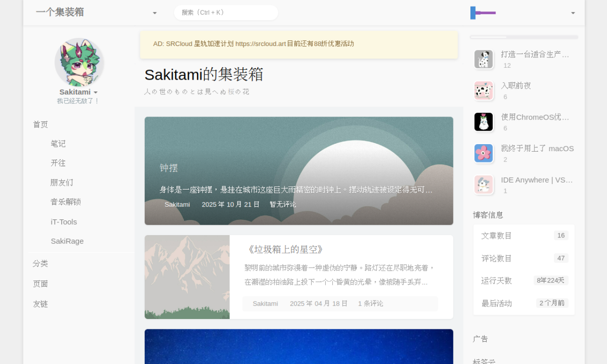Open thumbnail beside 入职前夜 post
Image resolution: width=607 pixels, height=364 pixels.
(484, 91)
